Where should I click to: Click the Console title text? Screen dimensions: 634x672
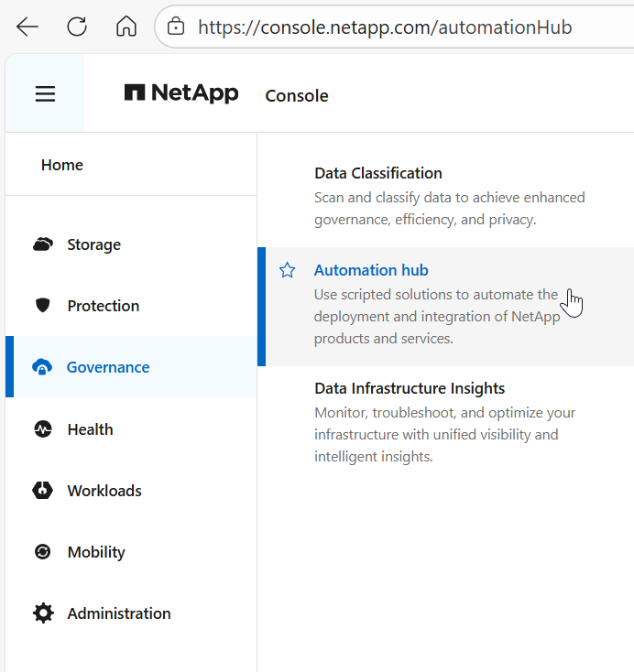297,95
